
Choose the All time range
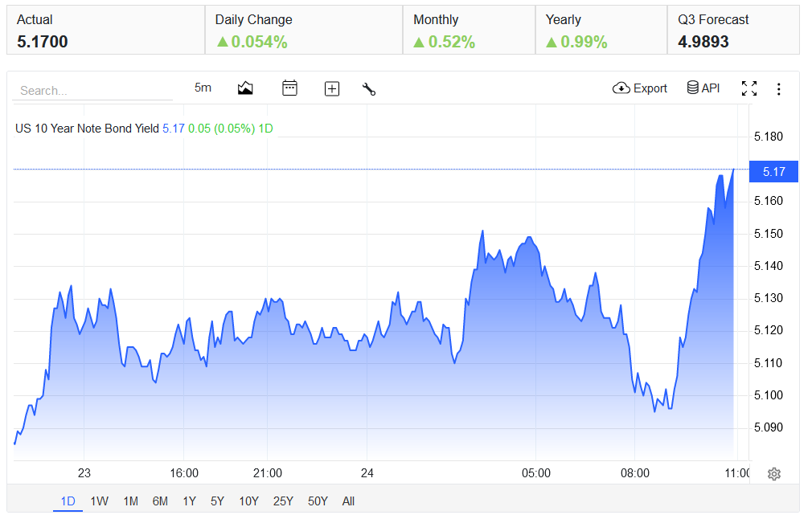pyautogui.click(x=348, y=501)
